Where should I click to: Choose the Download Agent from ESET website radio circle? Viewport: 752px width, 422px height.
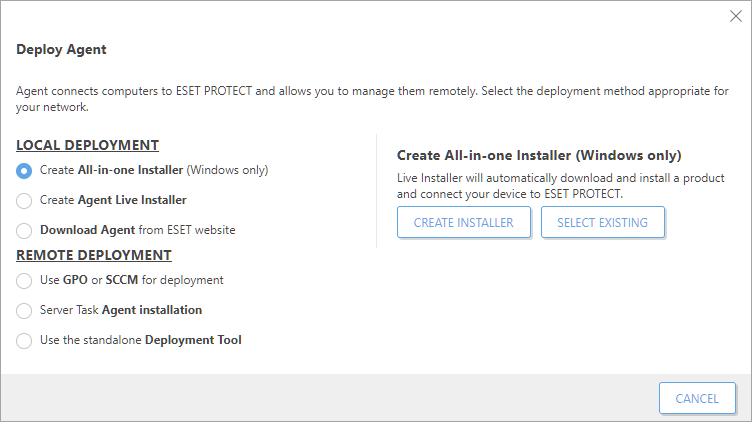pyautogui.click(x=24, y=231)
